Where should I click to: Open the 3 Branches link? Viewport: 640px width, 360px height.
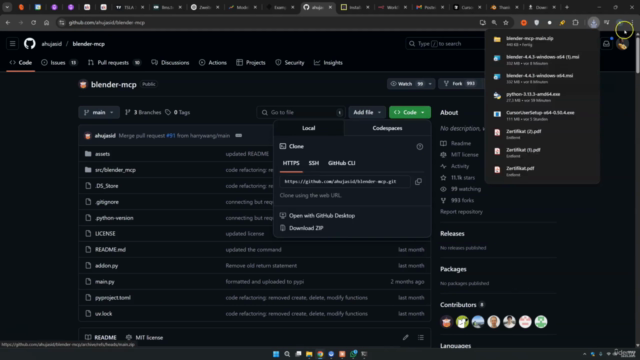click(143, 112)
